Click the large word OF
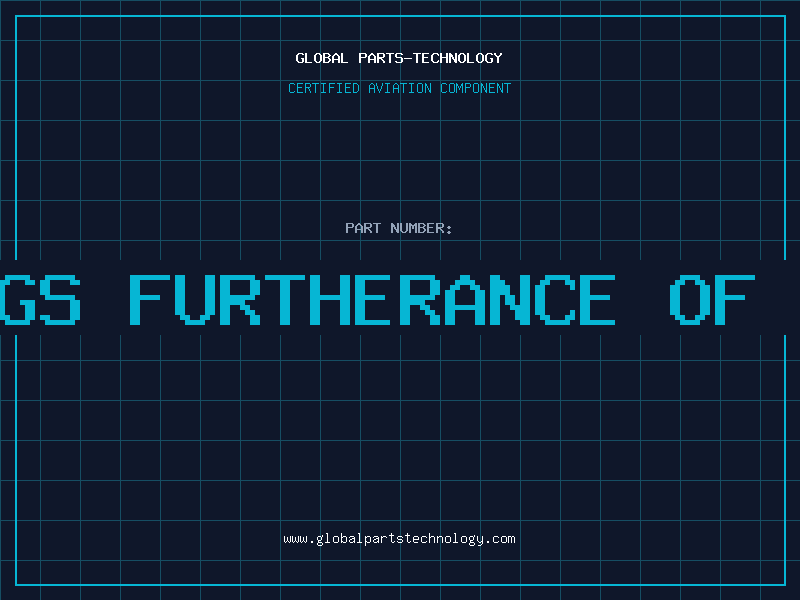This screenshot has height=600, width=800. tap(712, 299)
